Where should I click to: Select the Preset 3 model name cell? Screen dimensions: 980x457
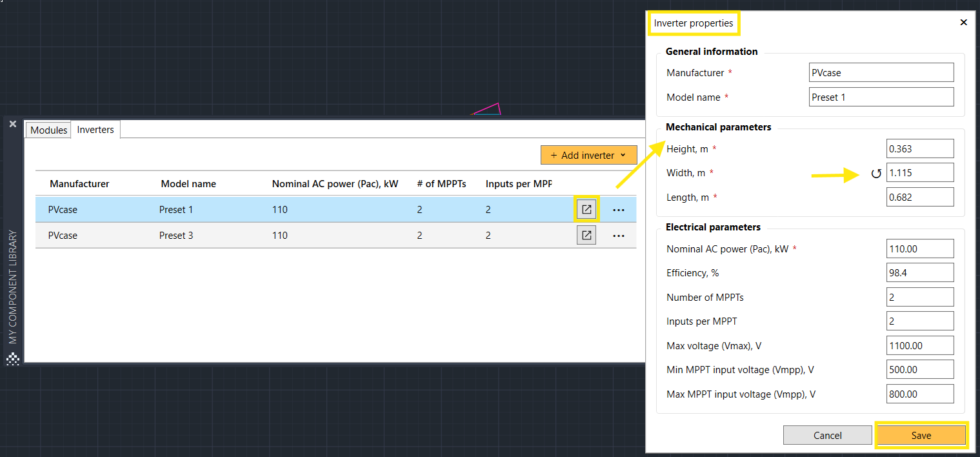tap(176, 236)
